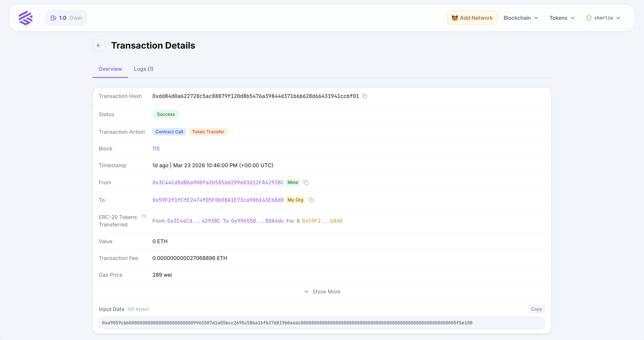Click the MetaMask fox icon in Add Network
644x340 pixels.
(x=455, y=18)
